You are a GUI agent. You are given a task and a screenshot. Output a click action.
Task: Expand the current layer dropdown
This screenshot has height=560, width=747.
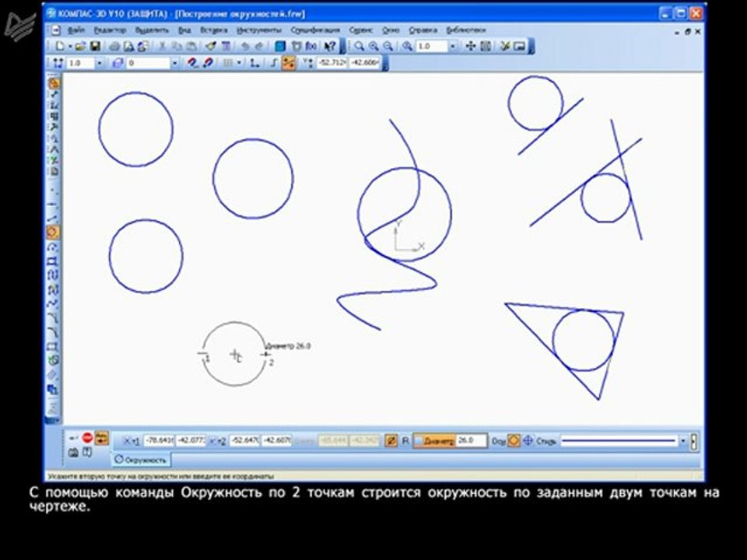pos(174,63)
